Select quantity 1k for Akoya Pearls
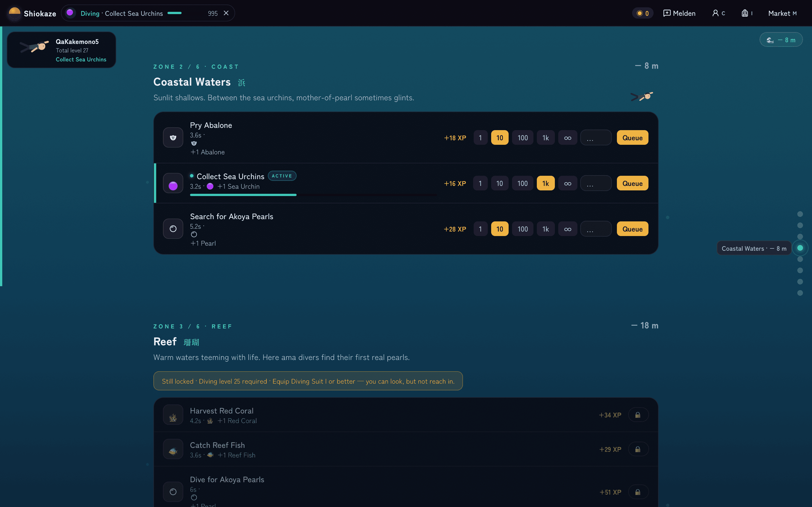The image size is (812, 507). coord(546,229)
